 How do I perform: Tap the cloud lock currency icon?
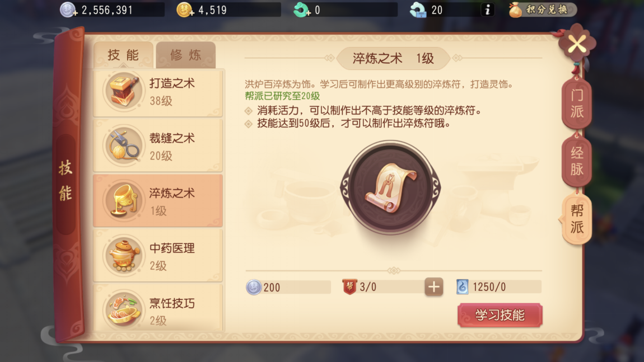418,10
